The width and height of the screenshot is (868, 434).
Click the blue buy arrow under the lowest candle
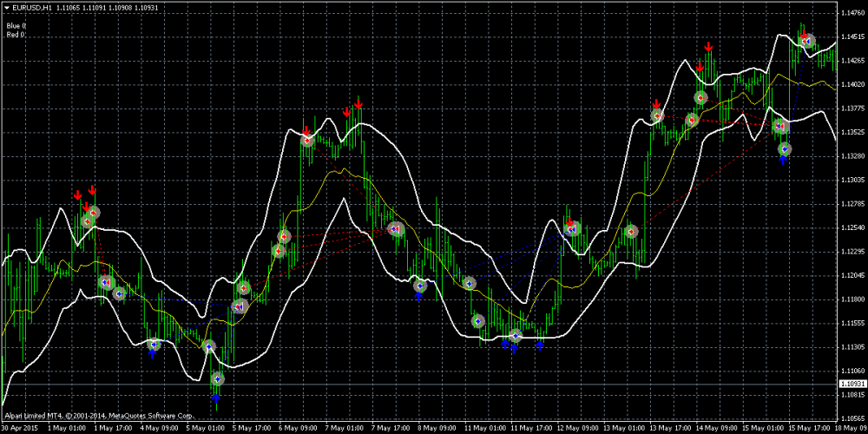pos(216,398)
